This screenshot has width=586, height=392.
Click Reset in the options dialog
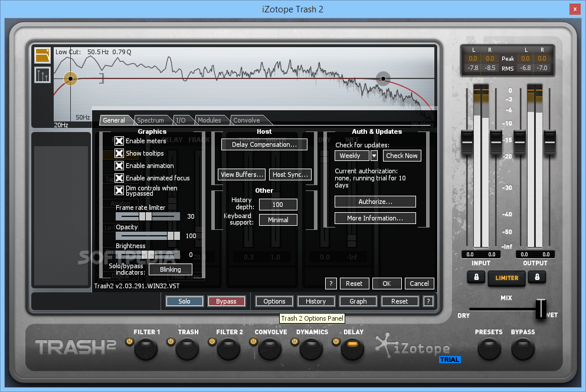(354, 284)
